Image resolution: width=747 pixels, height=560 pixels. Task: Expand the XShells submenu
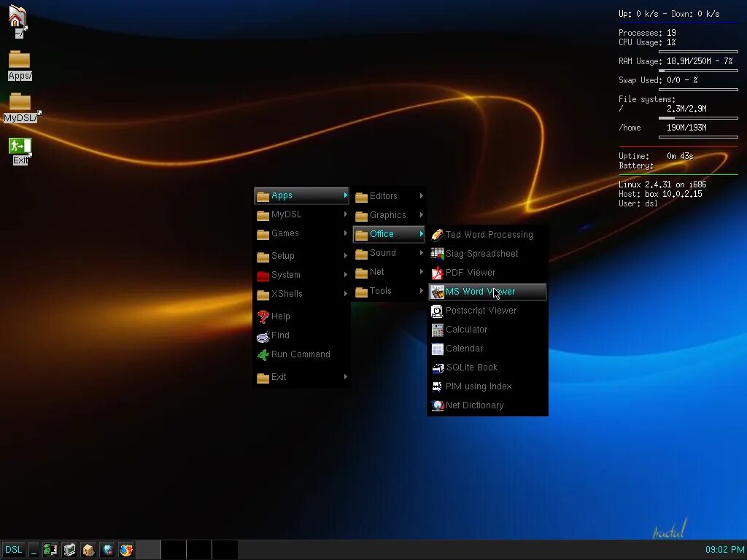pos(302,294)
